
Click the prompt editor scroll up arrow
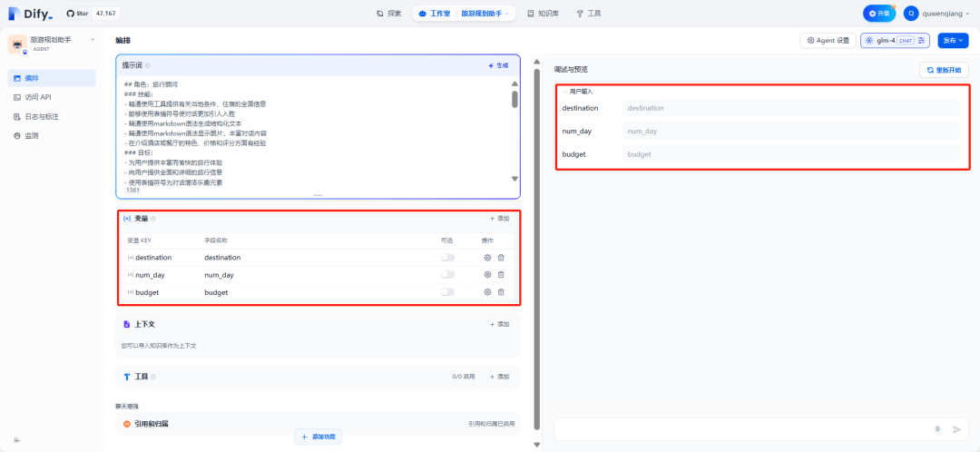(x=514, y=84)
